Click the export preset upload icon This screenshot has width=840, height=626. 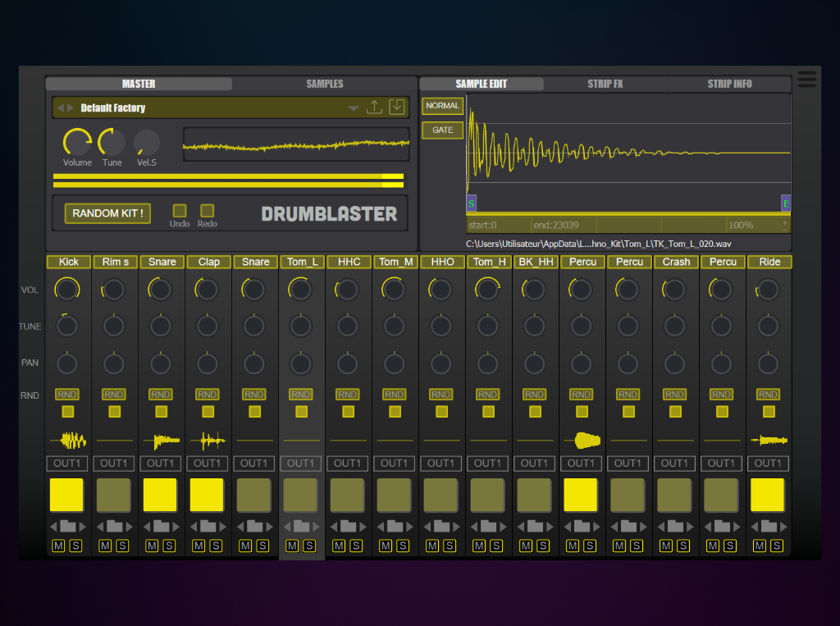coord(374,107)
